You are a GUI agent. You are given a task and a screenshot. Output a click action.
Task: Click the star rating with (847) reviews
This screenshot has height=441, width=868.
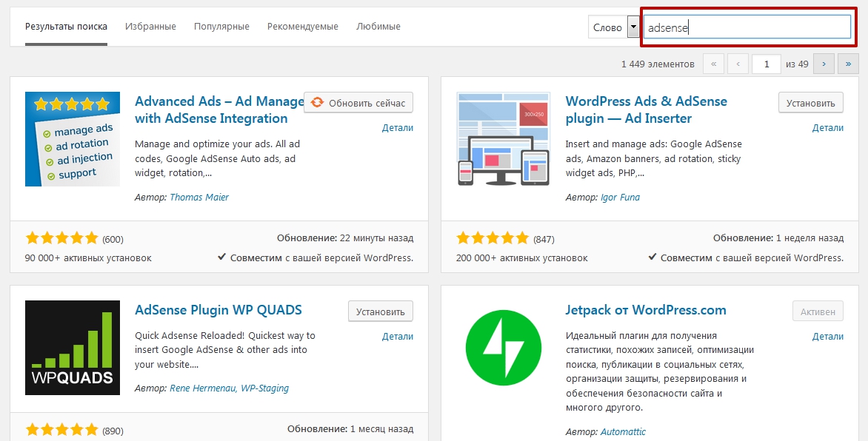[492, 238]
